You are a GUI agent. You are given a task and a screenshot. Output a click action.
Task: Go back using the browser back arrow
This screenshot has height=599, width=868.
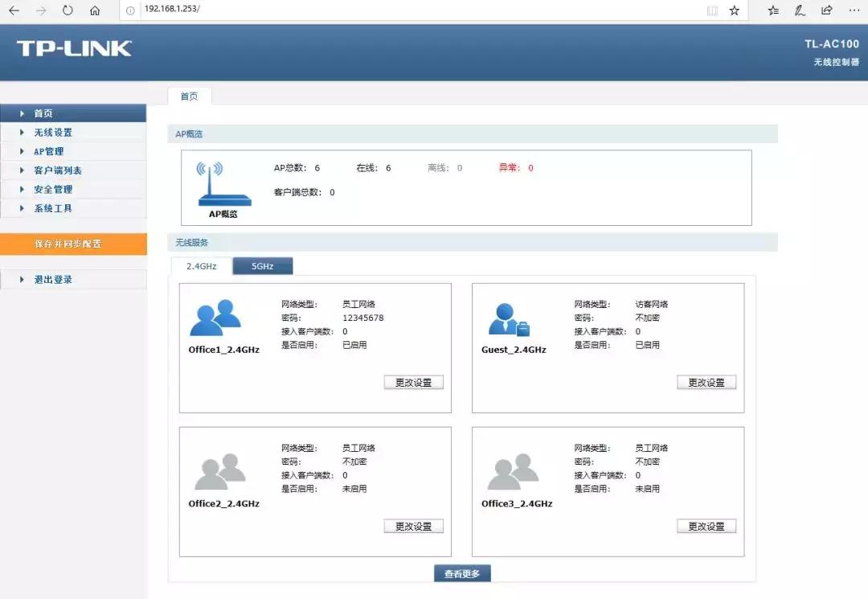[14, 10]
